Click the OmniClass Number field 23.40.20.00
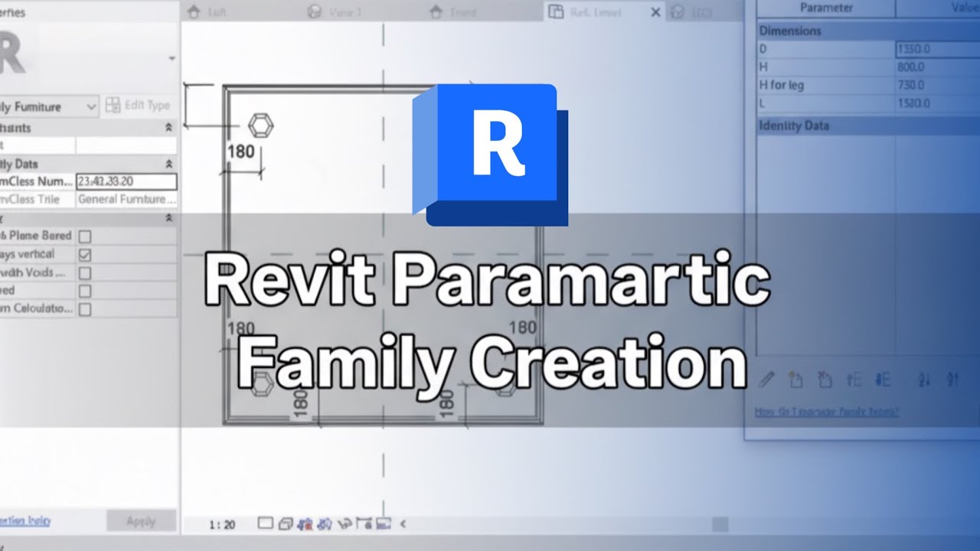This screenshot has height=551, width=980. tap(126, 181)
